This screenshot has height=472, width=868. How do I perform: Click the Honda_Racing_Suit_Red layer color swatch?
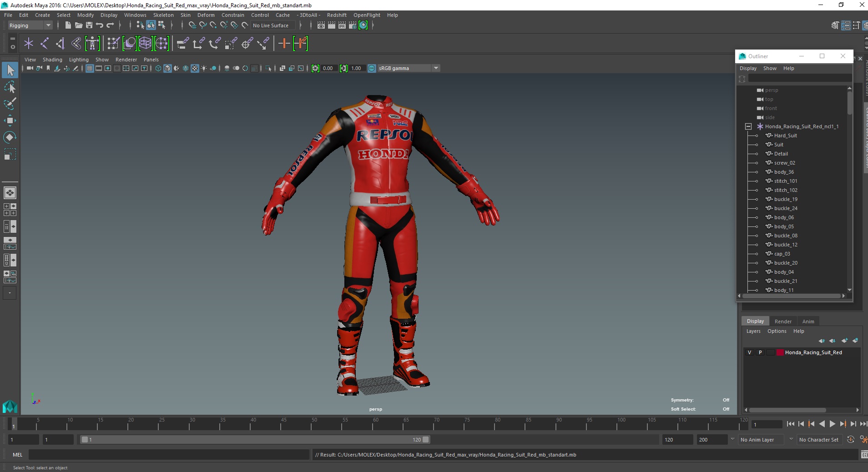(780, 352)
